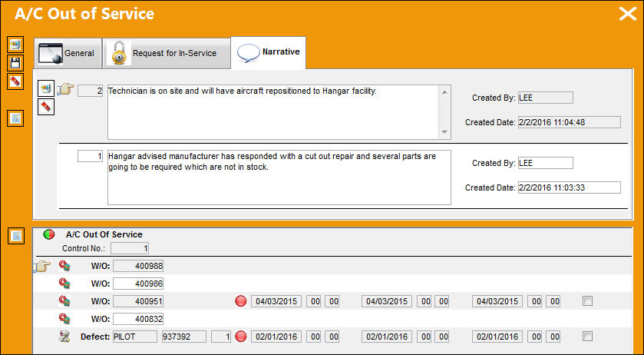The image size is (644, 355).
Task: Save the record with the floppy disk icon
Action: 15,63
